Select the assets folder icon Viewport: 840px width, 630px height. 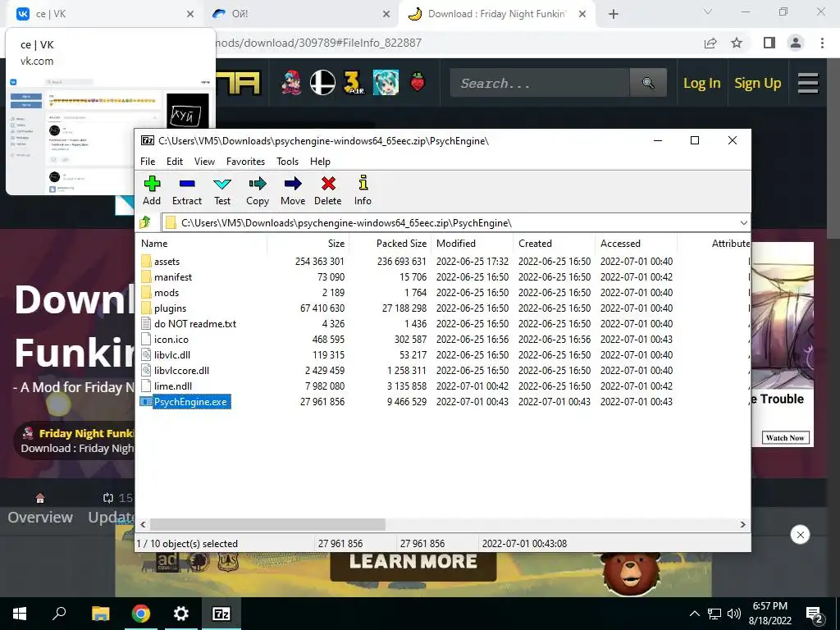point(146,262)
